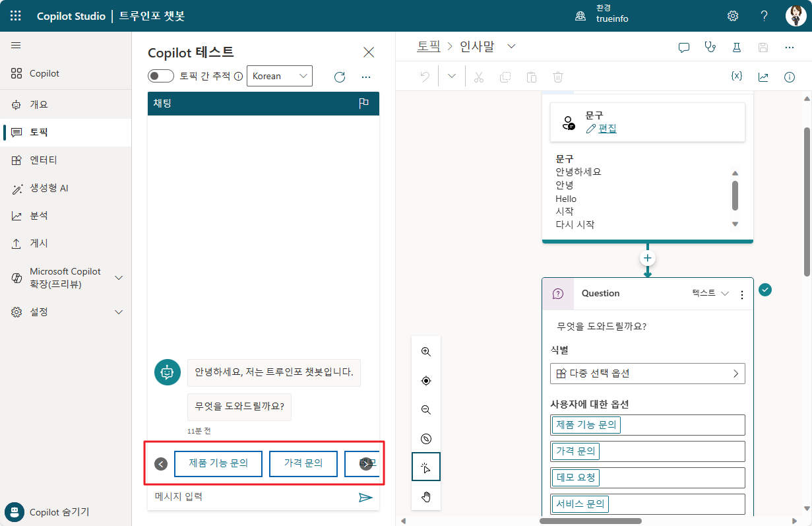
Task: Click 토픽 breadcrumb link
Action: click(x=428, y=46)
